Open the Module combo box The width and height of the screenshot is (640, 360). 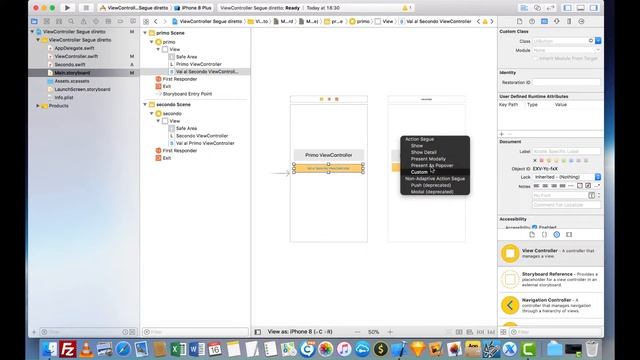tap(567, 50)
